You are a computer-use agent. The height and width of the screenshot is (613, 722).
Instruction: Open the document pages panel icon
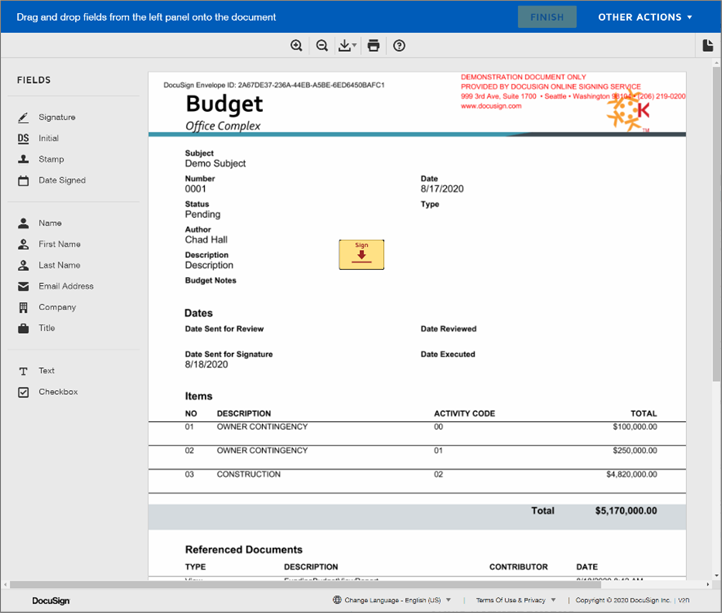pyautogui.click(x=707, y=46)
